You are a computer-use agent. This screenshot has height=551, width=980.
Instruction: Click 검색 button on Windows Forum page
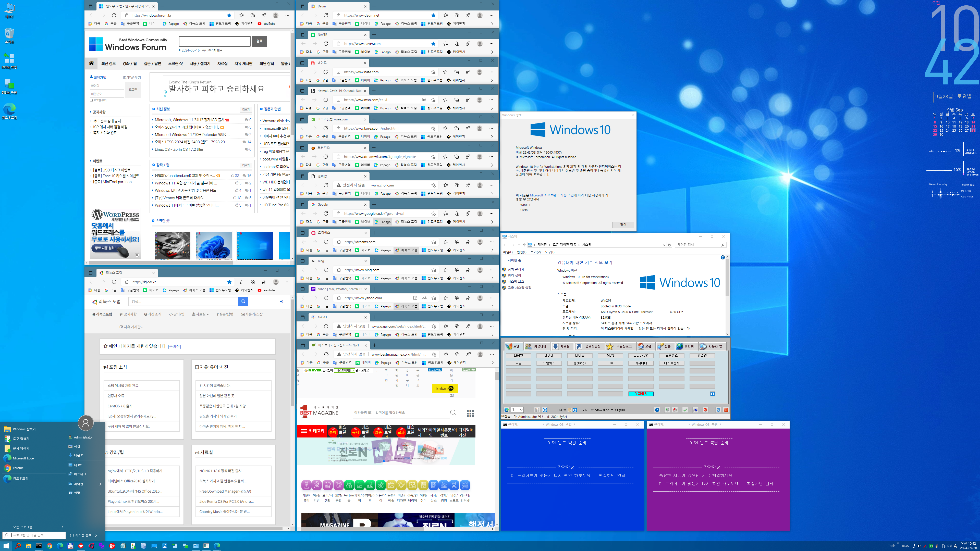click(259, 41)
